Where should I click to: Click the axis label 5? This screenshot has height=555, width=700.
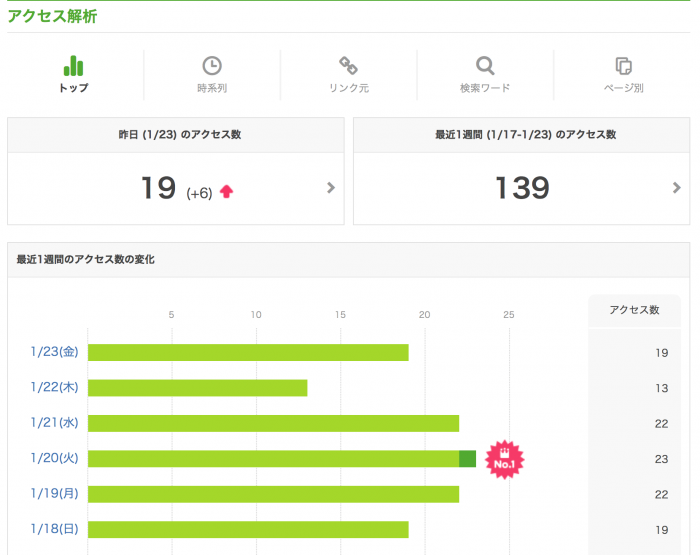click(171, 315)
